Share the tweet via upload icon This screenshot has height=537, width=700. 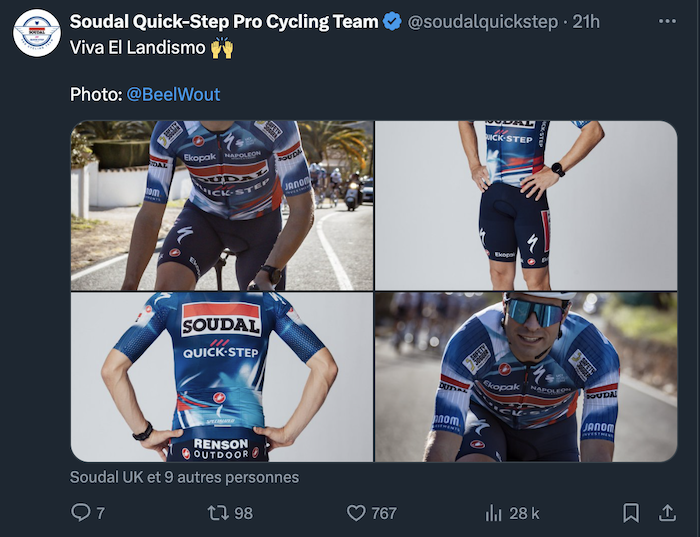coord(667,512)
